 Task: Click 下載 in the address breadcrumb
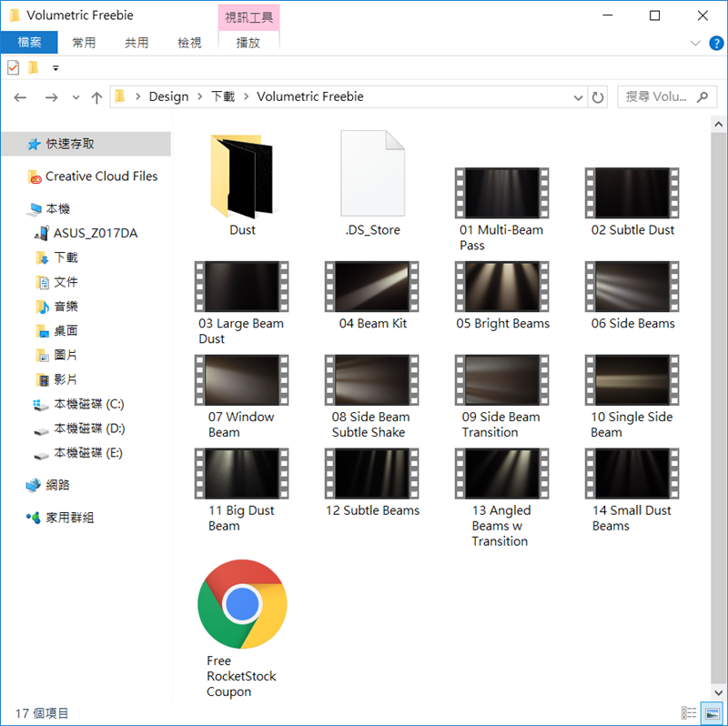pos(223,96)
